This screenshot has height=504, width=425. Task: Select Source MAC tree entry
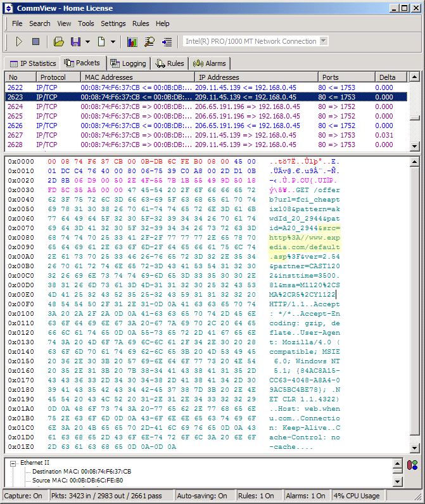tap(77, 480)
